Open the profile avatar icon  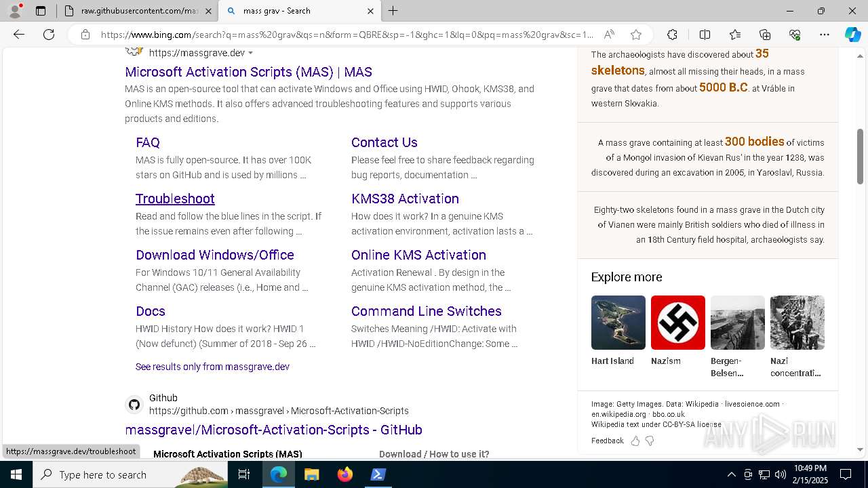[15, 11]
